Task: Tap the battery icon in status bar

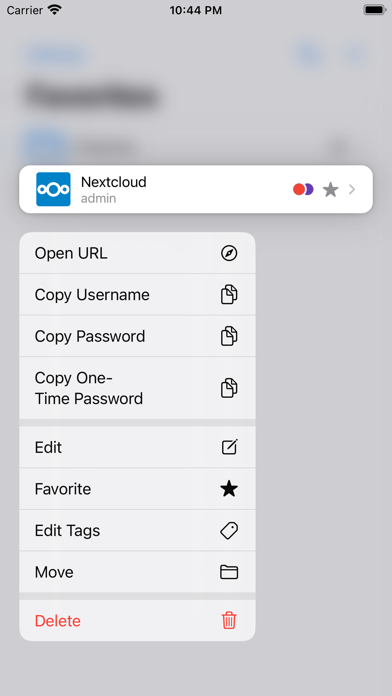Action: click(375, 10)
